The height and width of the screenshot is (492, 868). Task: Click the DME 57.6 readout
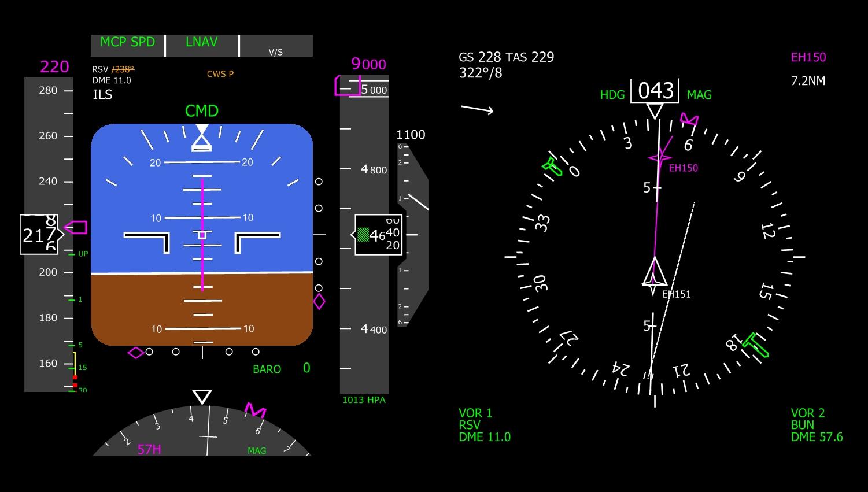[x=817, y=437]
